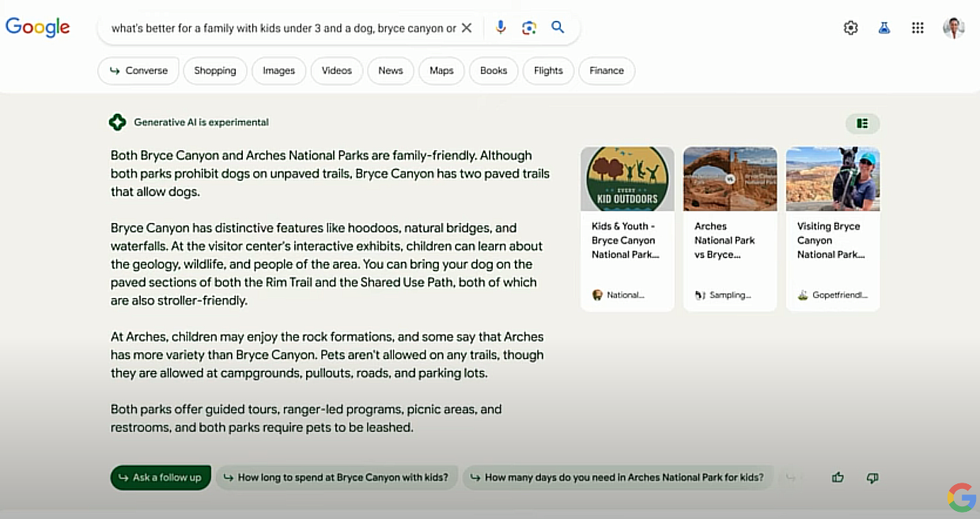Click the Gopetfriendly source favicon

803,295
